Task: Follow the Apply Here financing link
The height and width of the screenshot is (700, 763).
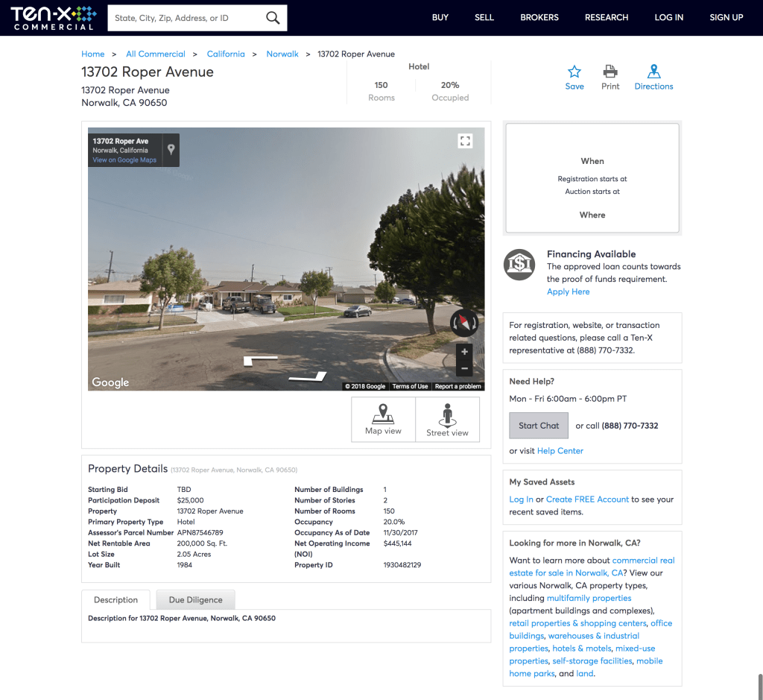Action: point(568,291)
